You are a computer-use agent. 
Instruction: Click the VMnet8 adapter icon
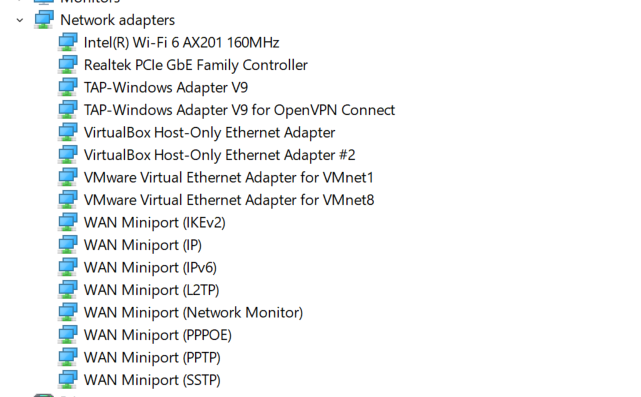(x=67, y=200)
